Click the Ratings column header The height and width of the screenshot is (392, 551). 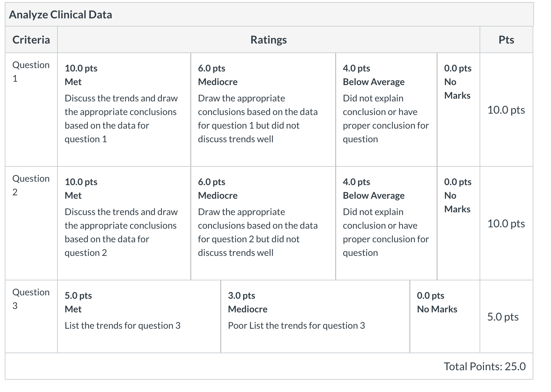[269, 40]
